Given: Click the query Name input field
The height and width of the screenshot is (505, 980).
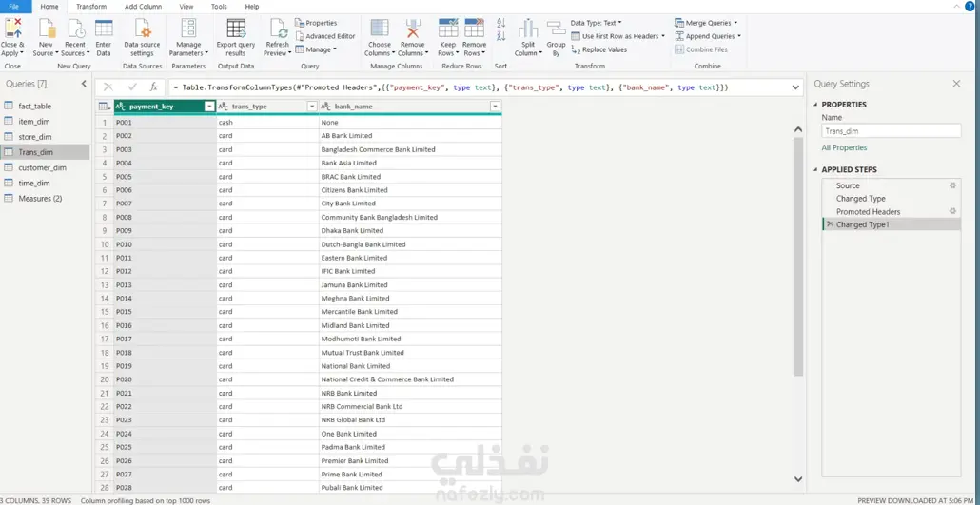Looking at the screenshot, I should pyautogui.click(x=891, y=131).
